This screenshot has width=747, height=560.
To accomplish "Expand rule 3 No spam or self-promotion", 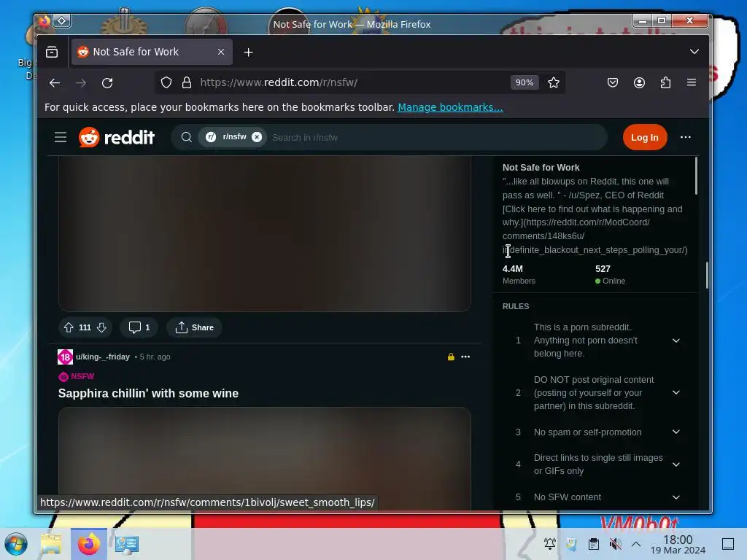I will 676,432.
